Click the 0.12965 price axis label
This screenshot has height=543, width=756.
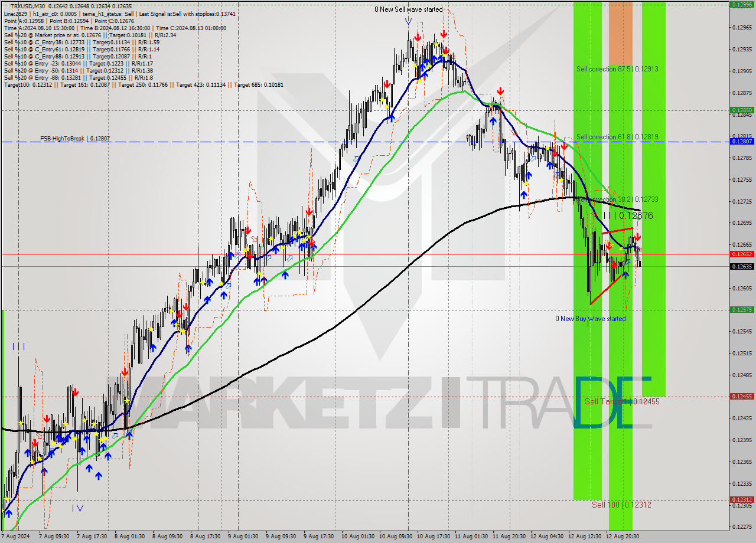(742, 27)
